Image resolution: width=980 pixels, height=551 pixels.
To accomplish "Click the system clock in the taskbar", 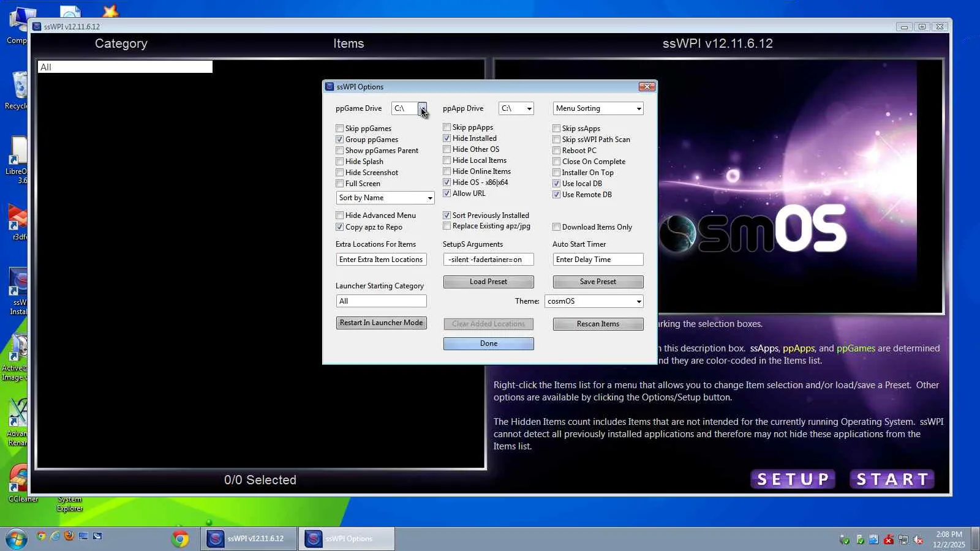I will tap(949, 539).
